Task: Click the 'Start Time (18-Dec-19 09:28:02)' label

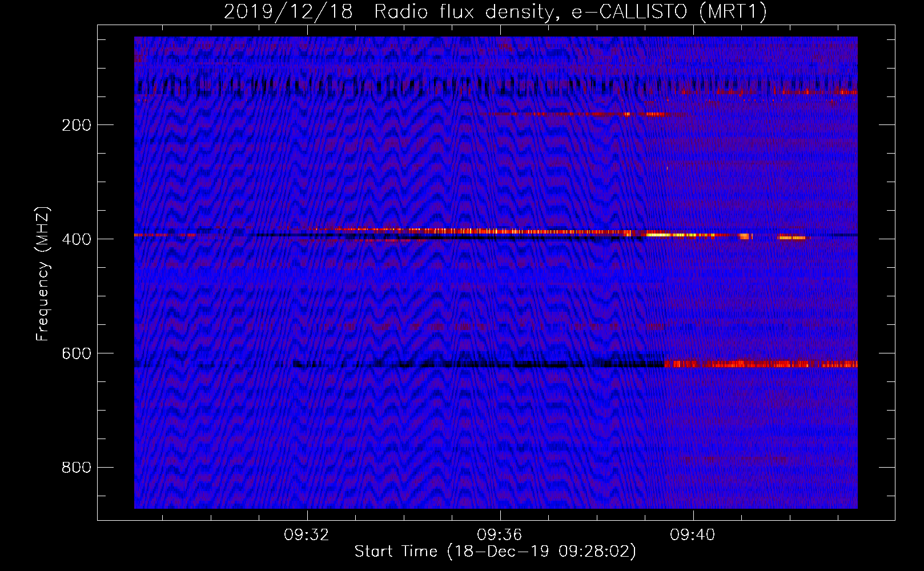Action: [x=495, y=551]
